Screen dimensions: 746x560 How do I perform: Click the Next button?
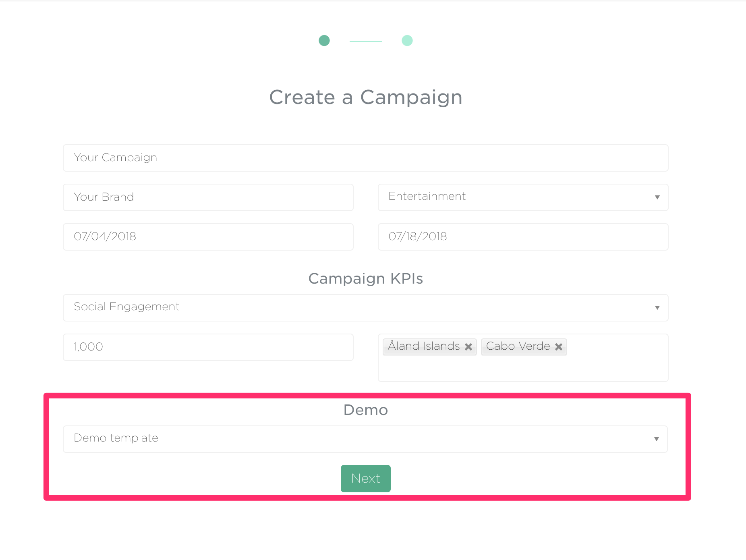point(366,479)
